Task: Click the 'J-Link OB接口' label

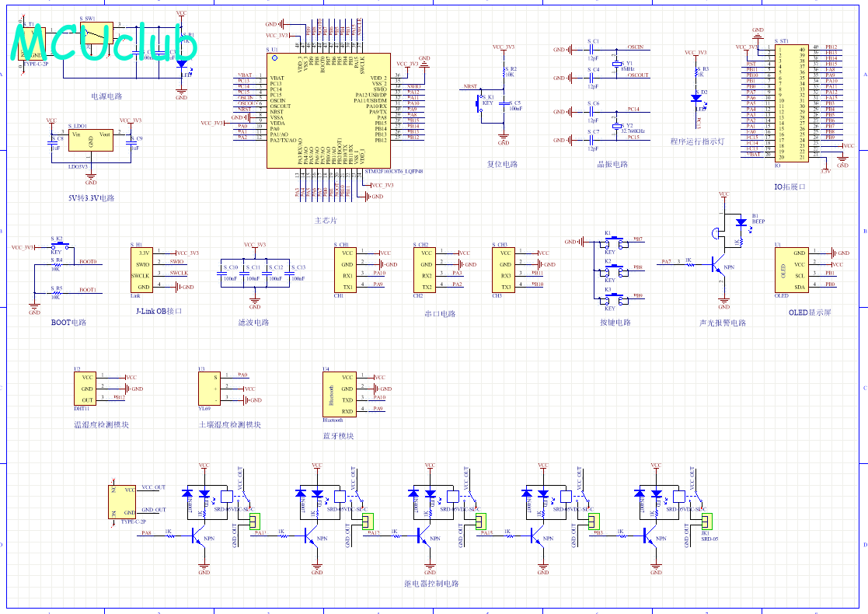Action: (x=159, y=311)
